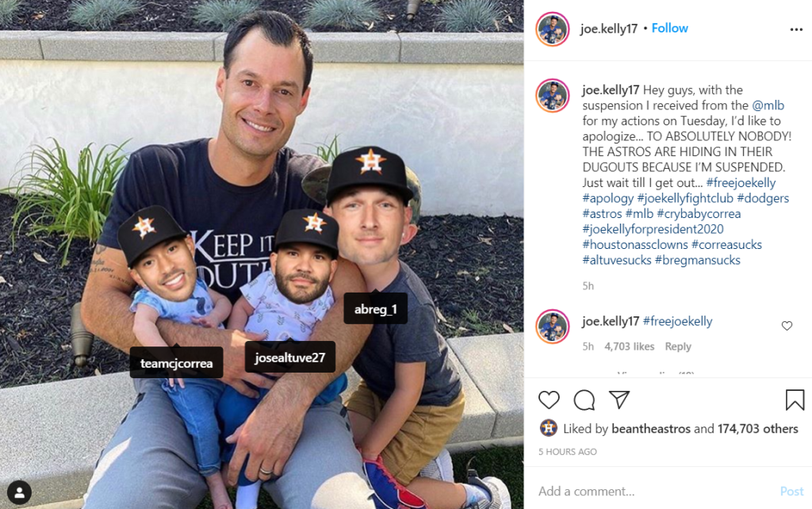Open the josealtuve27 photo tag

click(x=290, y=358)
